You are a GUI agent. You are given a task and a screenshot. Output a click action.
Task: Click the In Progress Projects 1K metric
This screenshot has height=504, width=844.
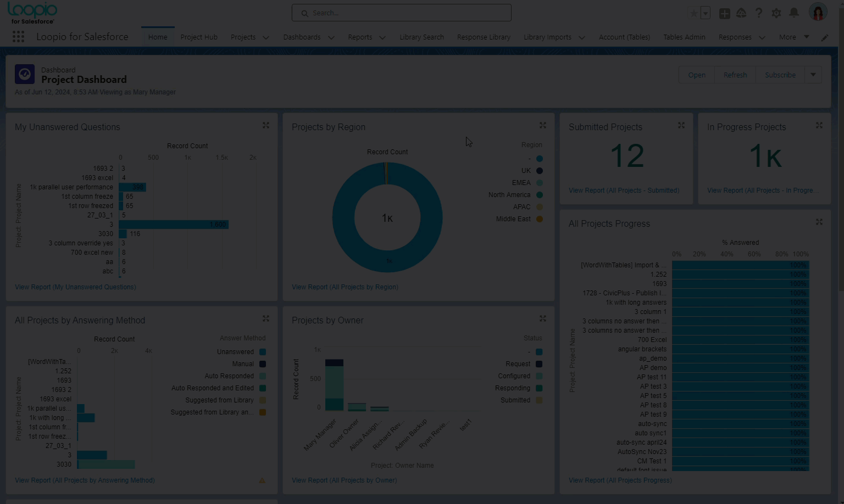point(765,156)
